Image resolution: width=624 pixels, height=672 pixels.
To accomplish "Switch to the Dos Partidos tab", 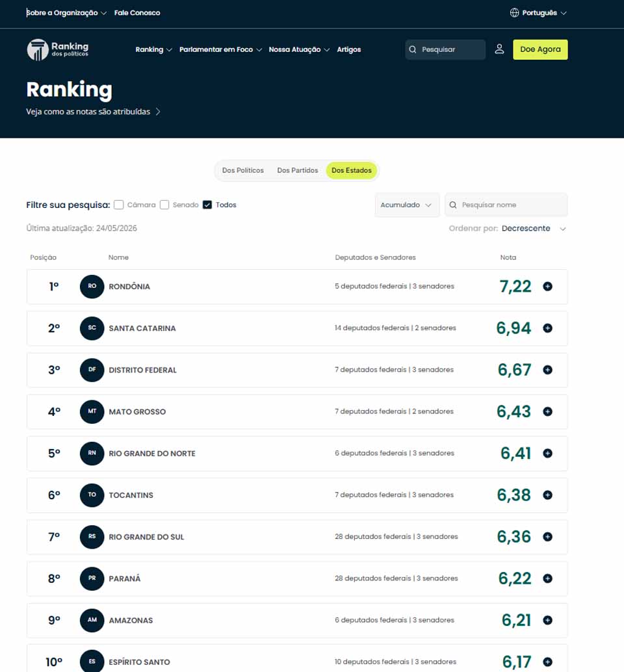I will point(298,170).
